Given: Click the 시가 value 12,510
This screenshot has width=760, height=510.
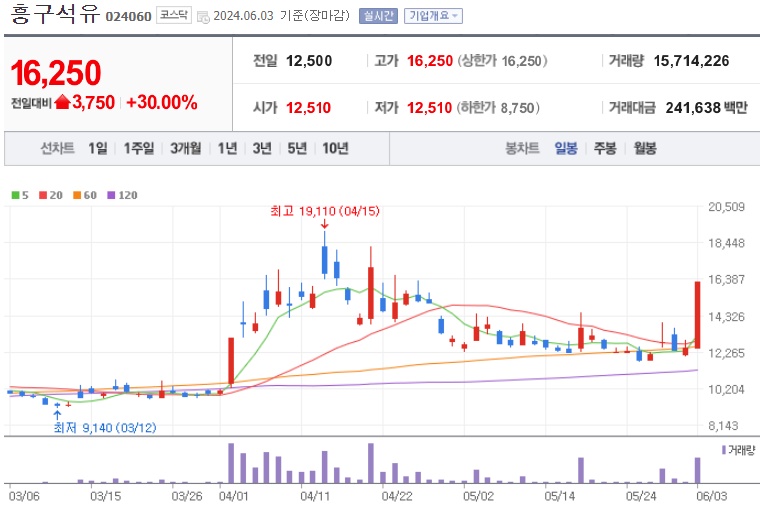Looking at the screenshot, I should tap(308, 107).
